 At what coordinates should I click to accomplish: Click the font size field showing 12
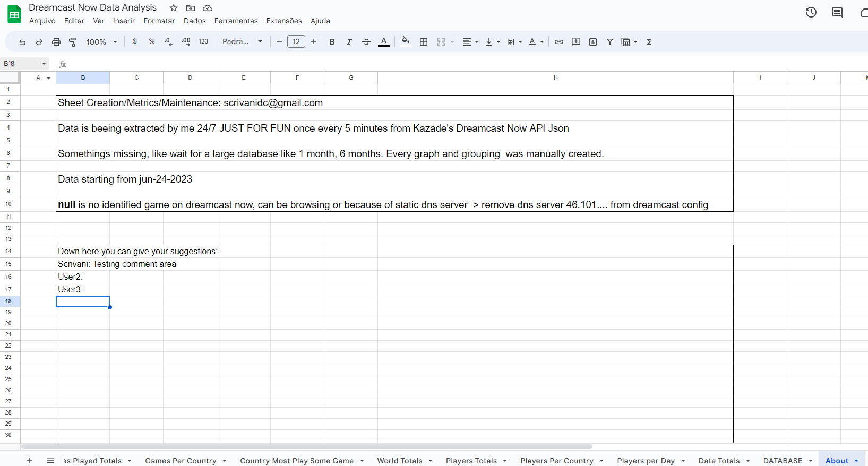point(296,41)
